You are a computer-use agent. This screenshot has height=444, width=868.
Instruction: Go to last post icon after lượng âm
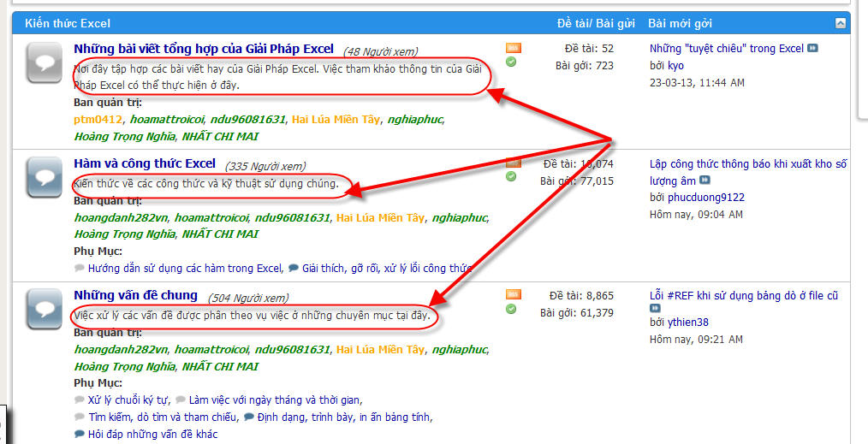coord(705,181)
